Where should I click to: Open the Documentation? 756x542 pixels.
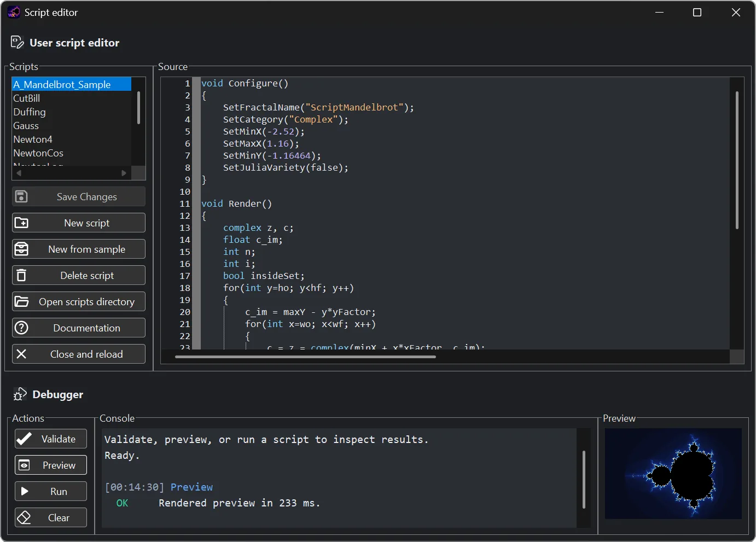79,328
